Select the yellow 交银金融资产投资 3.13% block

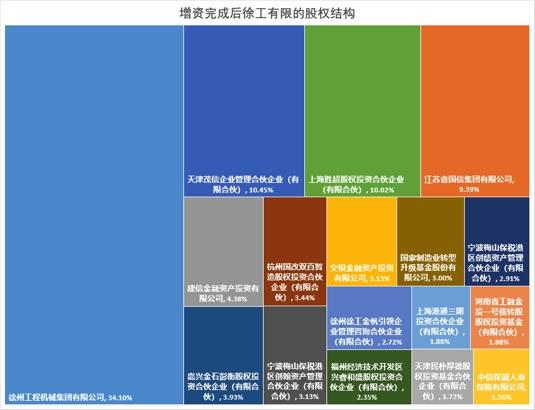[362, 241]
